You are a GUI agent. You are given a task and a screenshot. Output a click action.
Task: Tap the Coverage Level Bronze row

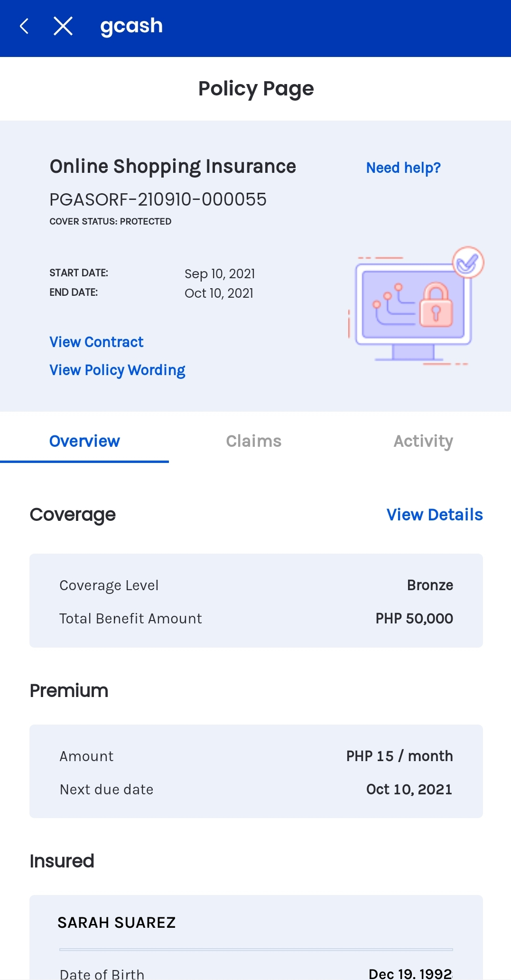256,585
